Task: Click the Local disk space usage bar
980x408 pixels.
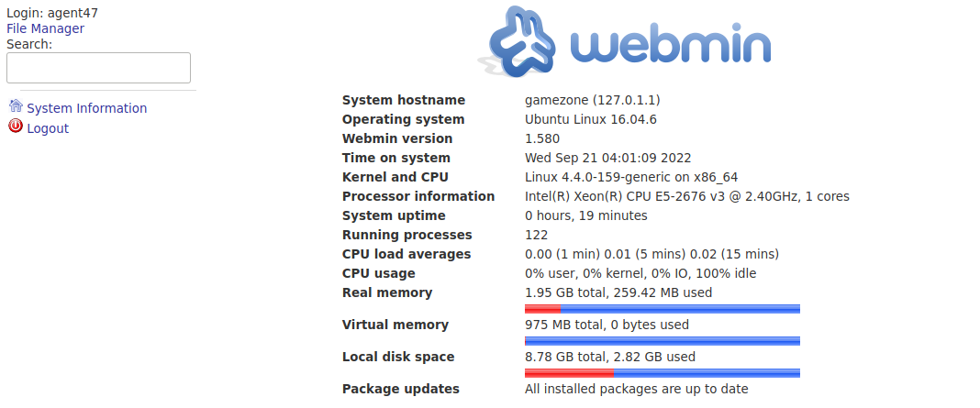Action: point(663,373)
